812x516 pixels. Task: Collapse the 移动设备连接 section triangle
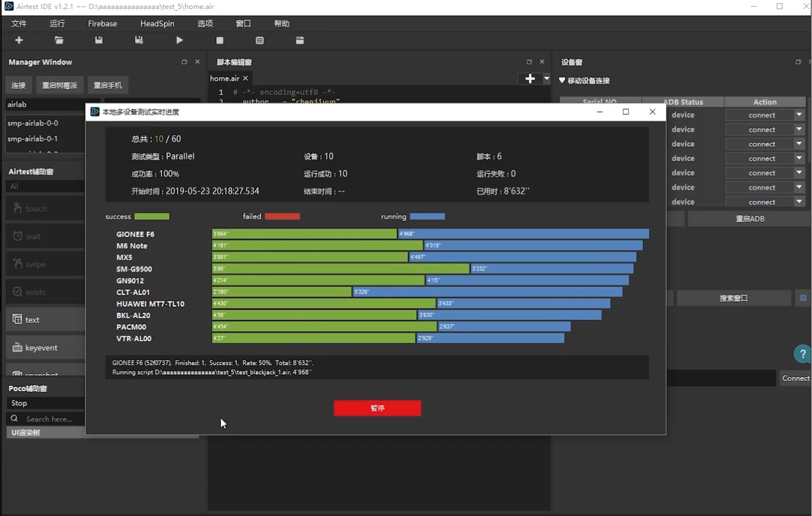coord(562,80)
